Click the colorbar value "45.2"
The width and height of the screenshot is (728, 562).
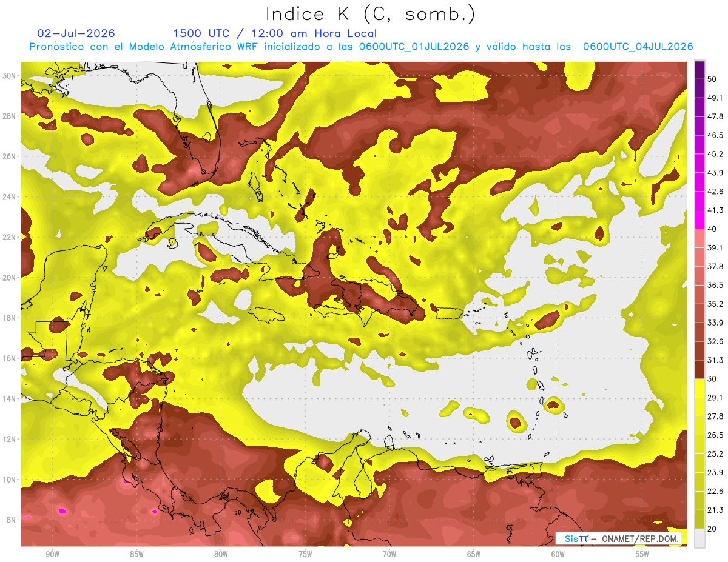[x=715, y=154]
